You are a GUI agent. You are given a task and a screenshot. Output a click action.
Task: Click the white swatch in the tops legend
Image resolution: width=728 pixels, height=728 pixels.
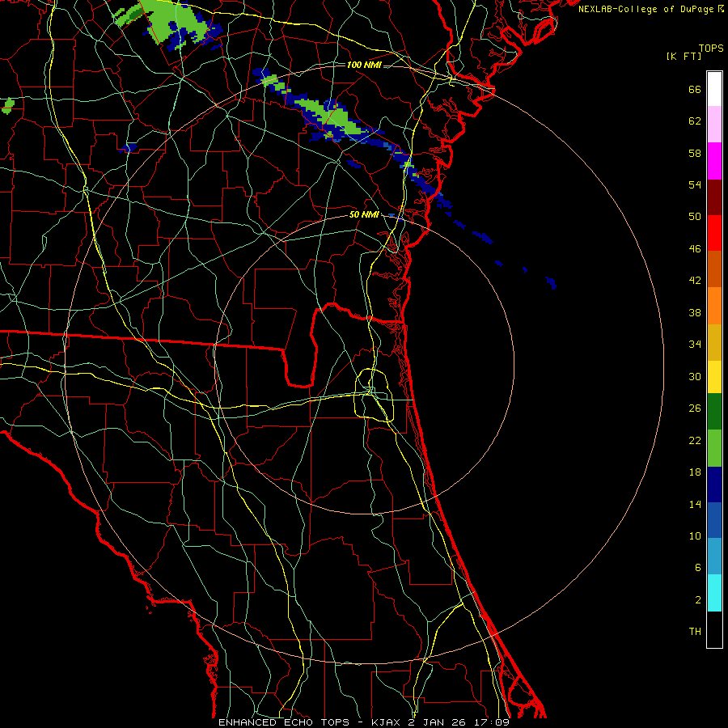point(714,89)
